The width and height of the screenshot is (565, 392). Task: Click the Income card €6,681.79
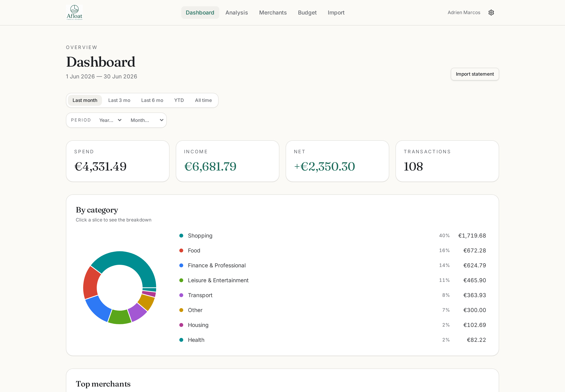click(227, 161)
